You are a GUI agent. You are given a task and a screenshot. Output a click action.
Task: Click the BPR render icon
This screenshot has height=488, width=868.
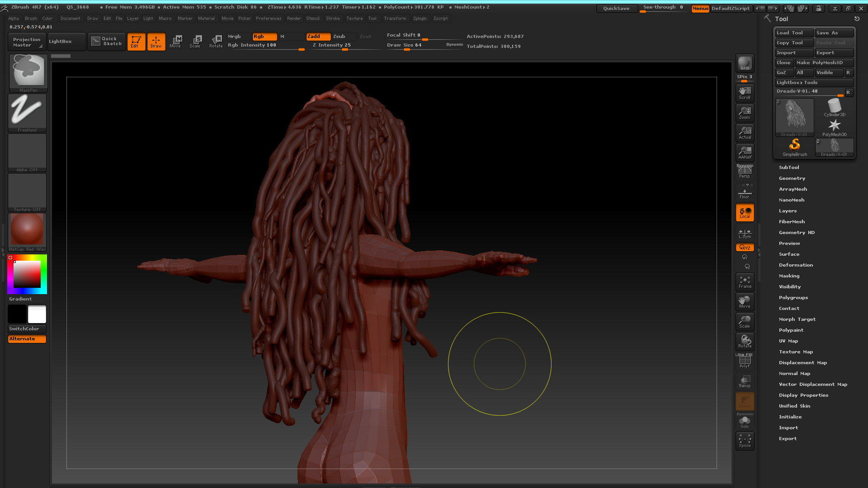[x=745, y=63]
